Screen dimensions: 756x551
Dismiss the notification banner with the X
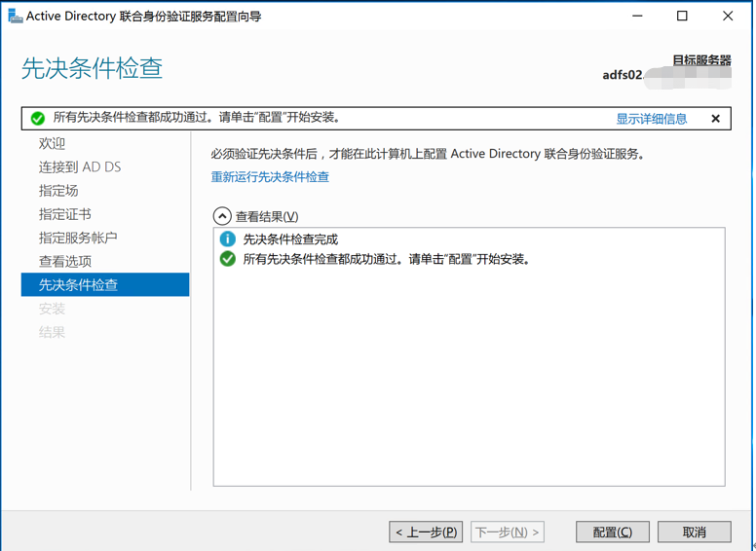coord(715,119)
